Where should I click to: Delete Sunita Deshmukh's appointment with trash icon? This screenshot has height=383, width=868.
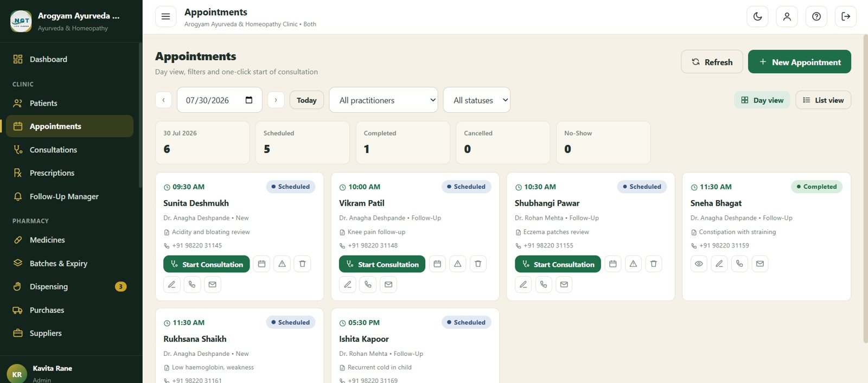tap(302, 264)
